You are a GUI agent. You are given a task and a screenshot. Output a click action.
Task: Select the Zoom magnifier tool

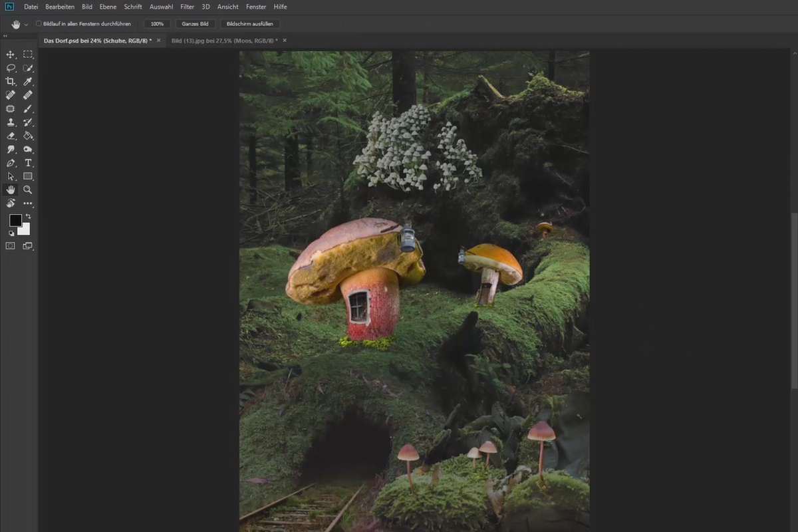[x=28, y=190]
